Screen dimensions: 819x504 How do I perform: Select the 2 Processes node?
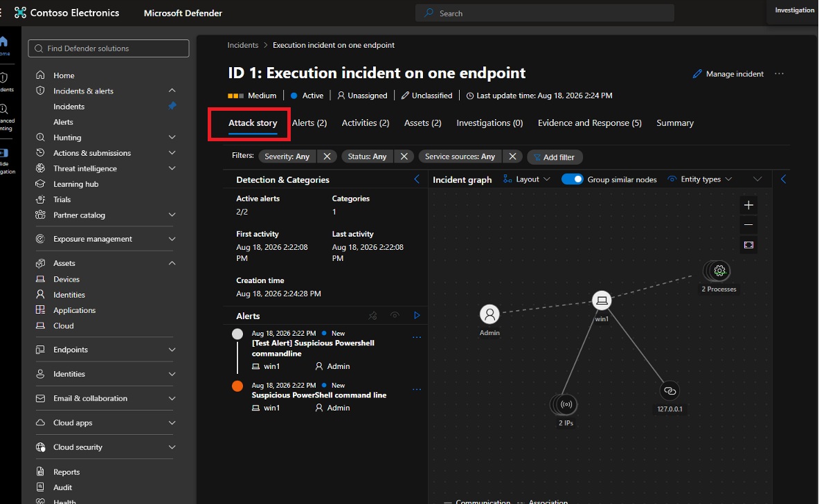pos(719,271)
